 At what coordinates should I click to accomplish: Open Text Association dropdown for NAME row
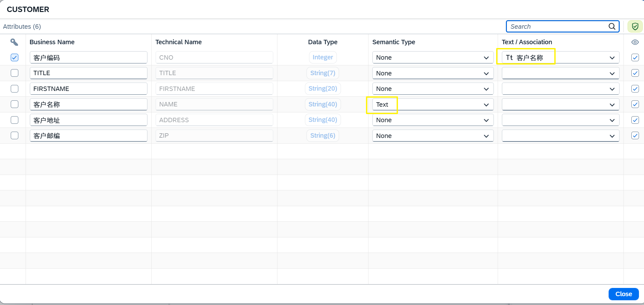pos(560,105)
